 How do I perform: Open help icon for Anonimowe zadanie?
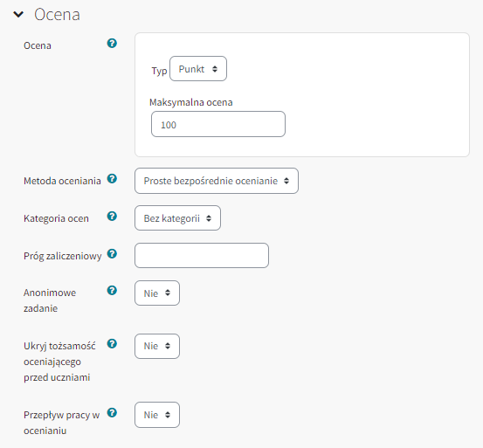(x=112, y=290)
